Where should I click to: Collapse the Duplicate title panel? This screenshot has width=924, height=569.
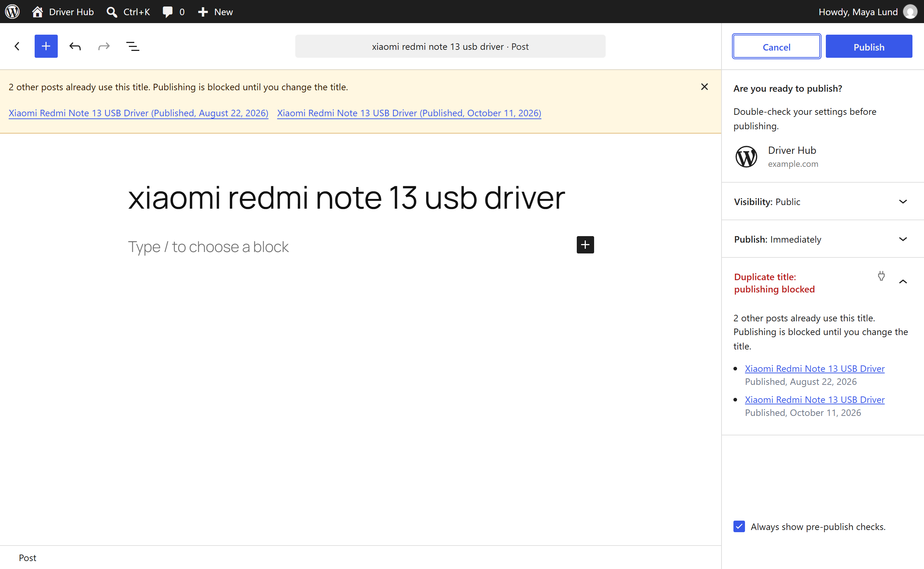point(903,282)
